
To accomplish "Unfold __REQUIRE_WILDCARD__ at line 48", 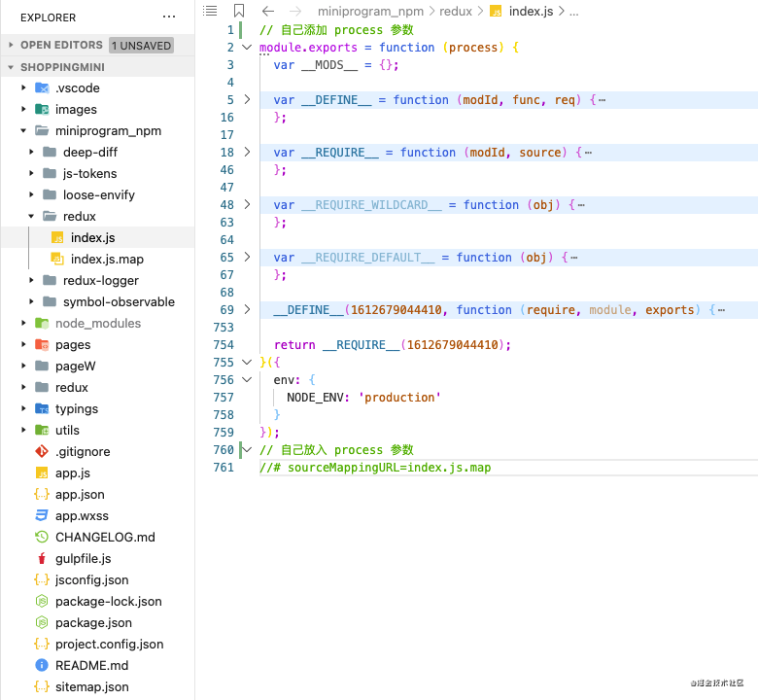I will [x=247, y=204].
